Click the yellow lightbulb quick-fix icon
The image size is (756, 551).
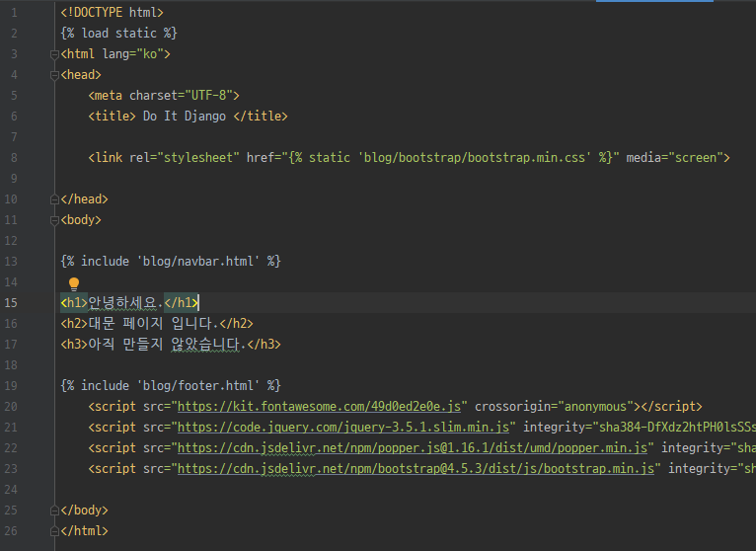pyautogui.click(x=74, y=283)
